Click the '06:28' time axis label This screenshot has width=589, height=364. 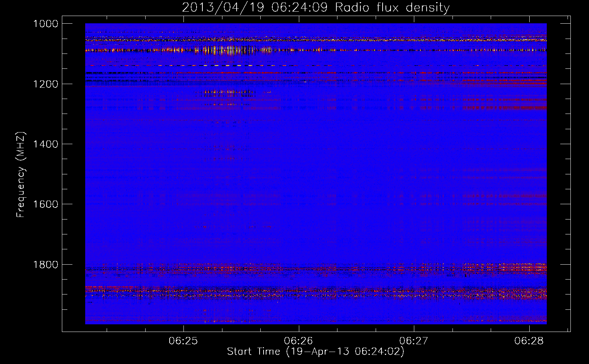pos(529,341)
